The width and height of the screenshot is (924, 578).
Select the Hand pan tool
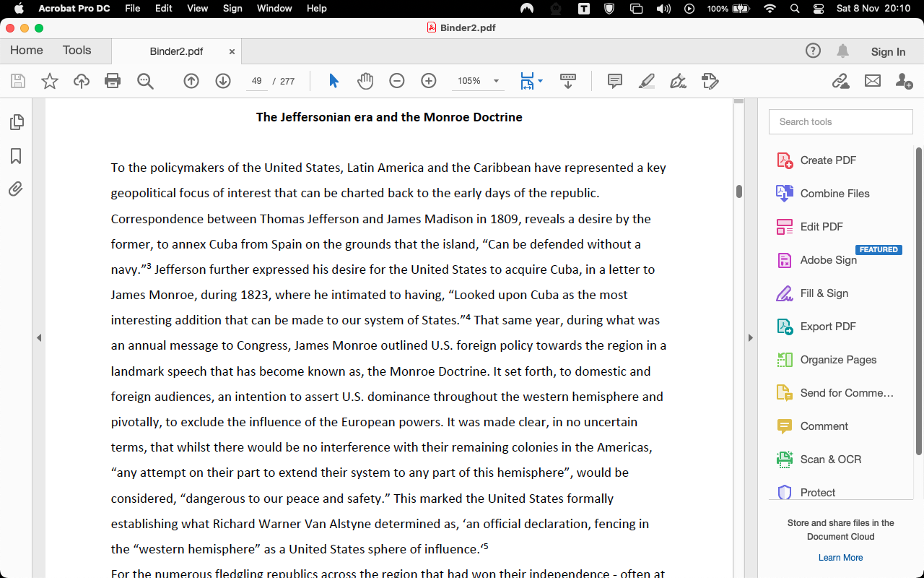point(365,81)
